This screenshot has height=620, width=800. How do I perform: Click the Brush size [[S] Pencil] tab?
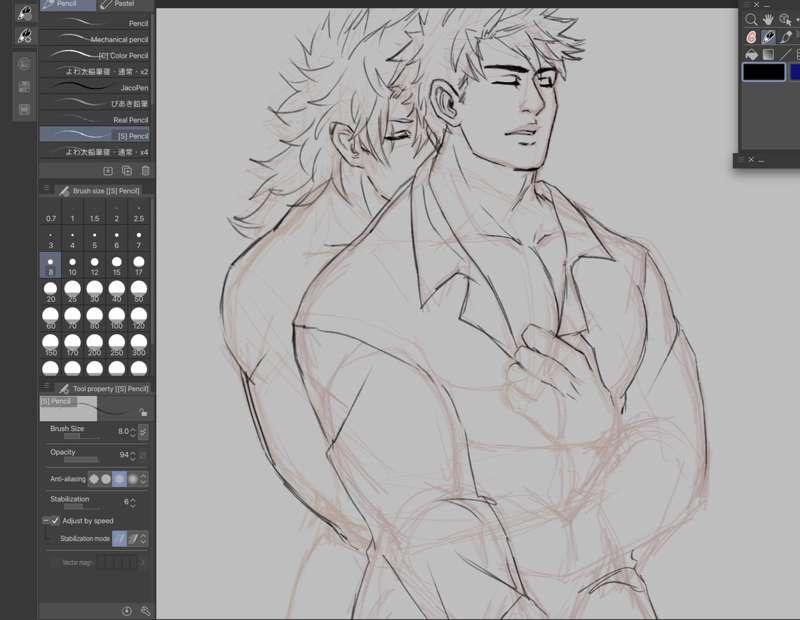point(99,190)
